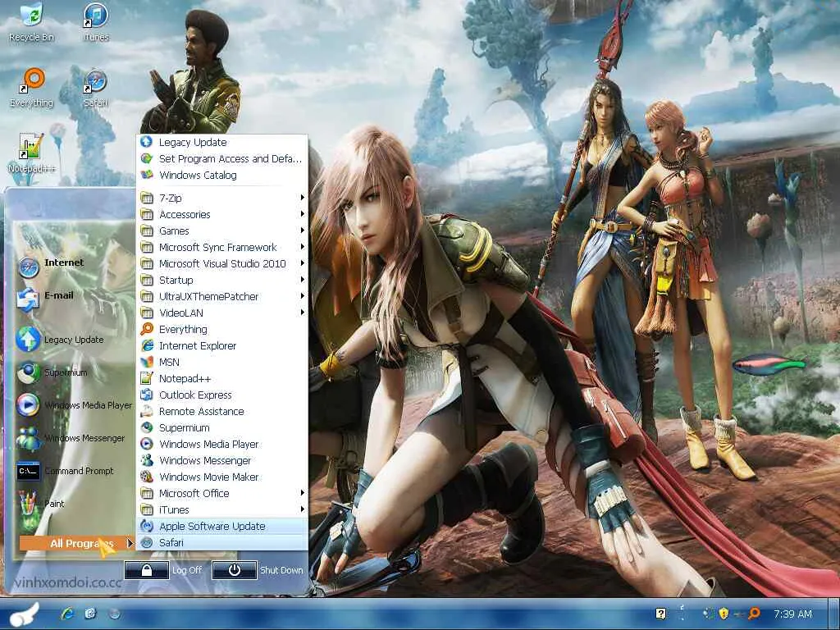Expand the 7-Zip program folder

tap(222, 199)
